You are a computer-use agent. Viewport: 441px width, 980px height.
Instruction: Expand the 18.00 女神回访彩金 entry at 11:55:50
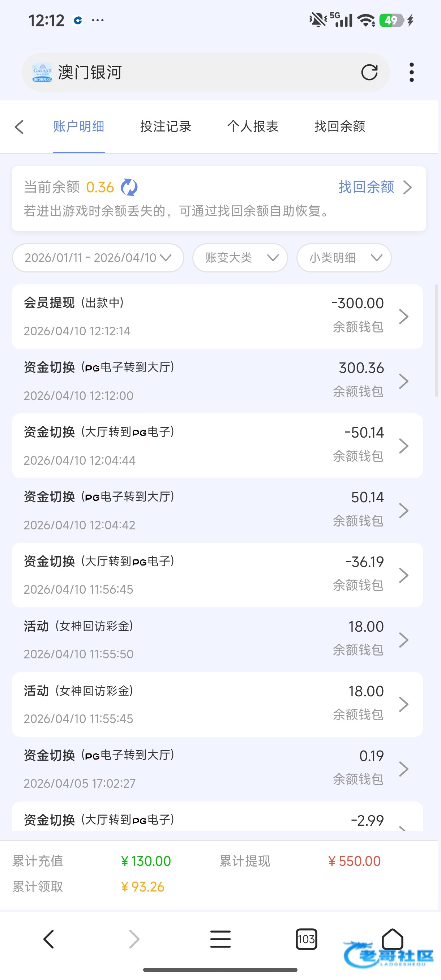tap(217, 640)
